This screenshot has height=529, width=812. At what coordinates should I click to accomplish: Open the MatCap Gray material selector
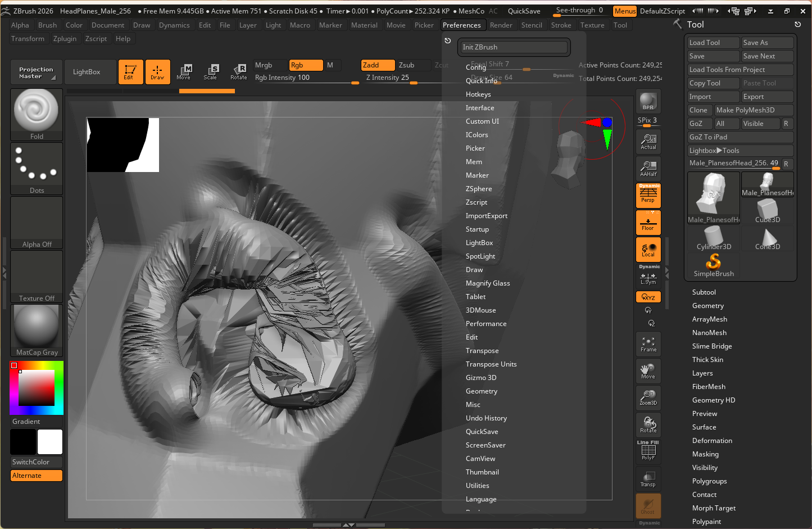pos(37,330)
